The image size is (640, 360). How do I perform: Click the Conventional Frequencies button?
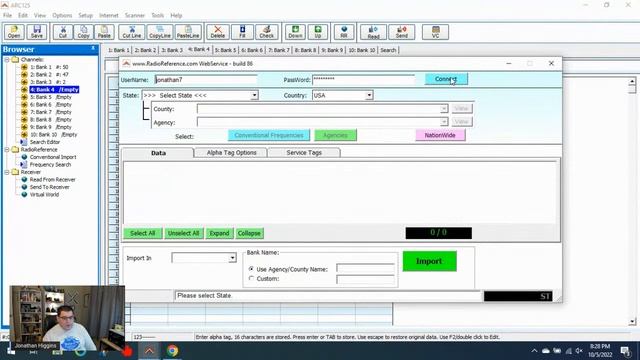pos(269,135)
